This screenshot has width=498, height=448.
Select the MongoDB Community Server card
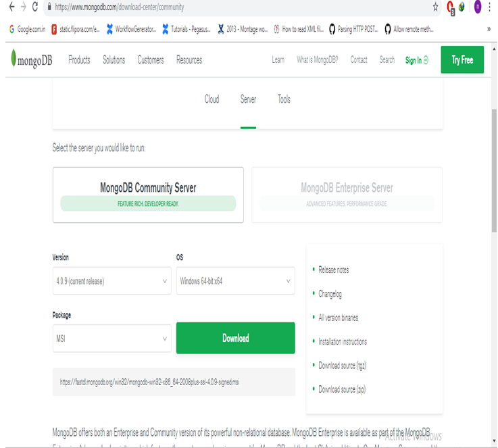tap(148, 195)
